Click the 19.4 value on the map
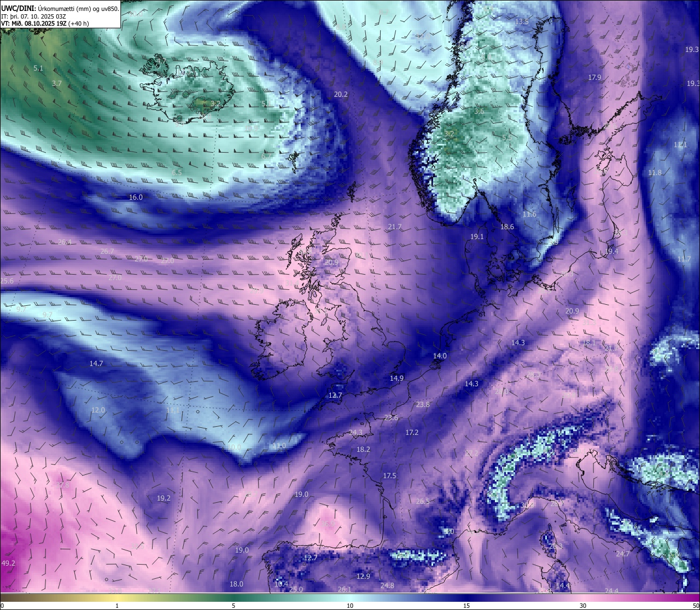 611,251
